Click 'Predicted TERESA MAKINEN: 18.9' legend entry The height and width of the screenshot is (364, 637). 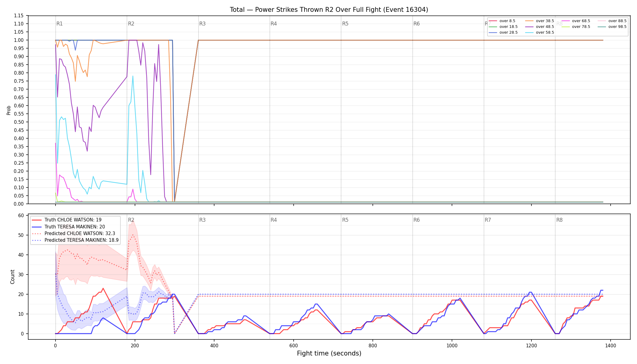pos(75,240)
